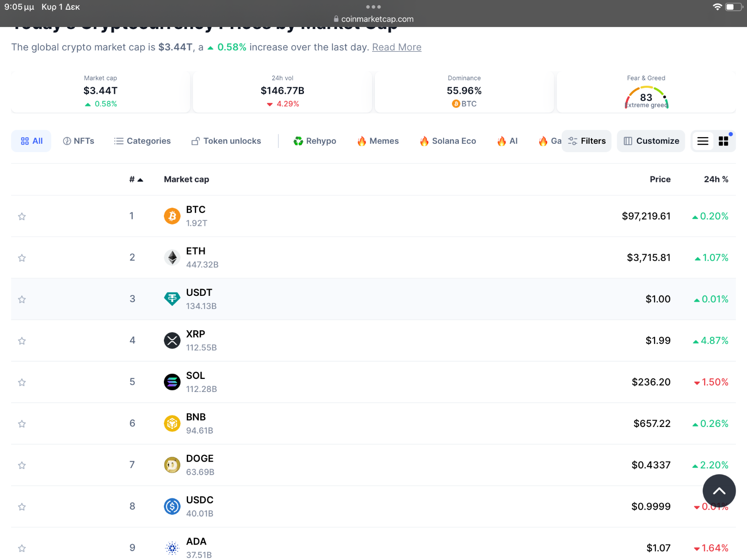747x560 pixels.
Task: Open the Bitcoin coin logo
Action: 172,216
